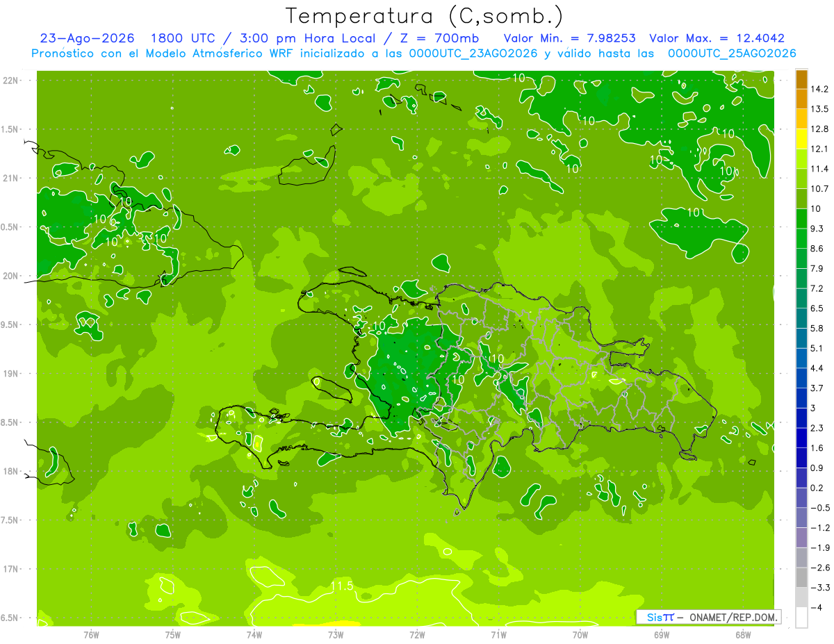Click the "22N" latitude axis label
Screen dimensions: 834x644
11,81
